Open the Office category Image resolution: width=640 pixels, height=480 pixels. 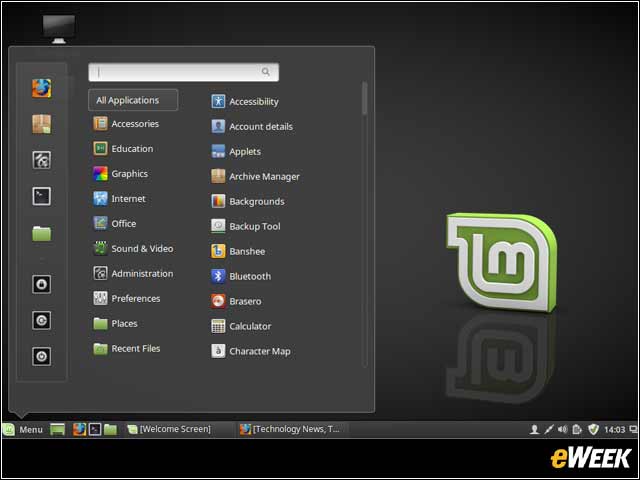[x=115, y=224]
